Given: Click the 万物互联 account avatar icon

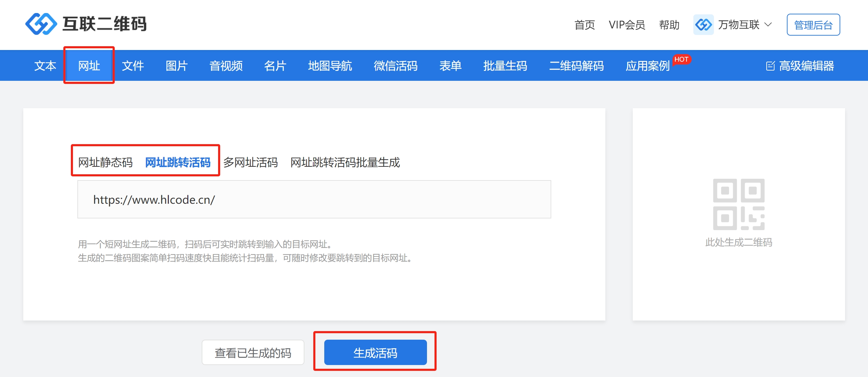Looking at the screenshot, I should click(703, 25).
